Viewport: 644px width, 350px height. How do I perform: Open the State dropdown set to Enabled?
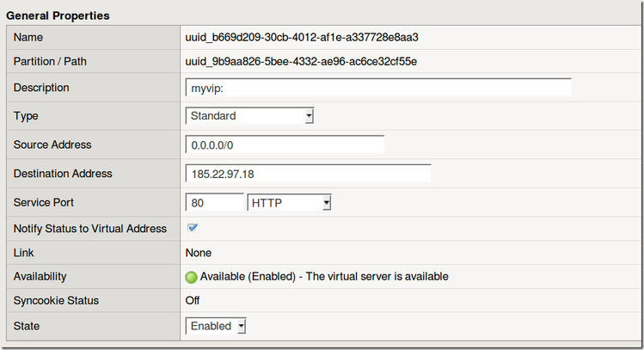pyautogui.click(x=217, y=327)
